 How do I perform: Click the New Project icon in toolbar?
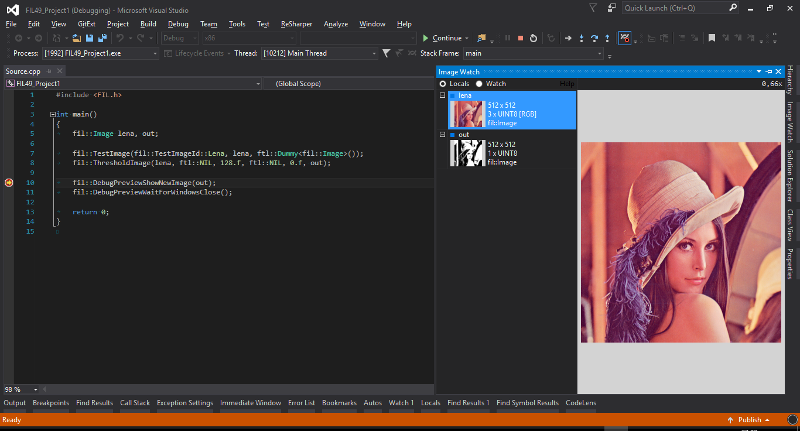(57, 38)
